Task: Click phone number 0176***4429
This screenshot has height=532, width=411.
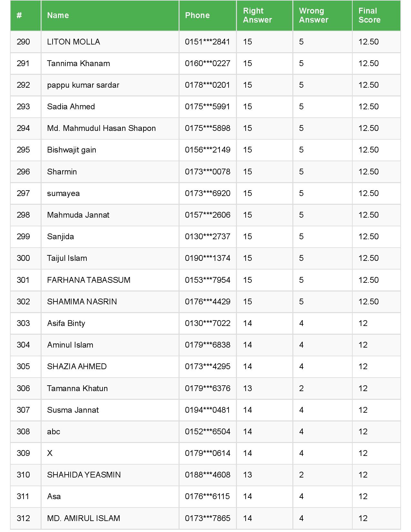Action: 208,302
